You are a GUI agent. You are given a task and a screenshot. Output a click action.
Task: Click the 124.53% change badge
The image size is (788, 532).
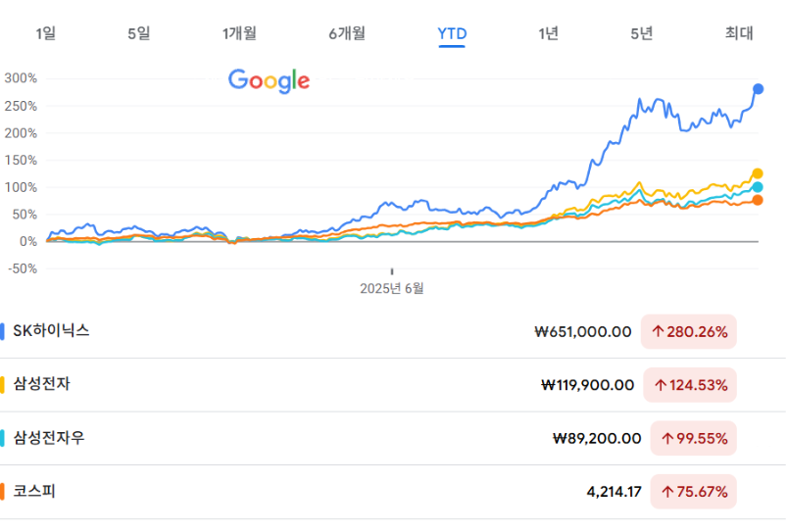(691, 385)
